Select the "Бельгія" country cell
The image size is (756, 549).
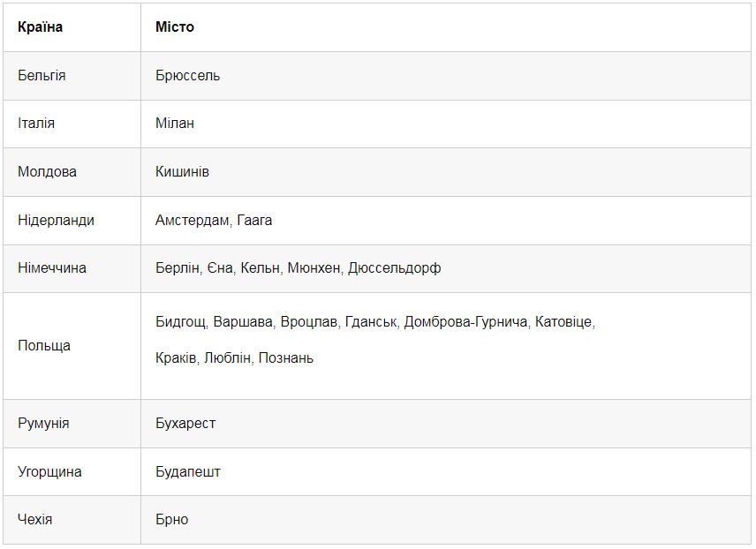[42, 76]
